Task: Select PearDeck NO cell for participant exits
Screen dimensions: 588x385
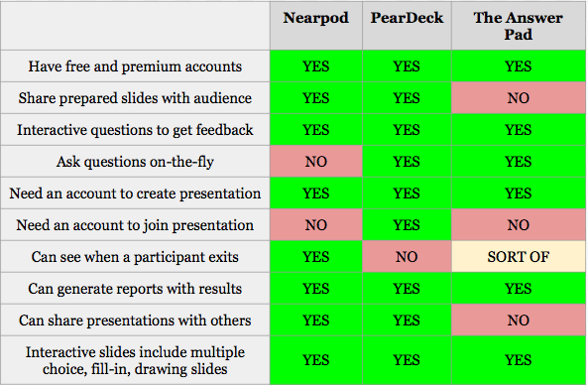Action: pyautogui.click(x=407, y=257)
